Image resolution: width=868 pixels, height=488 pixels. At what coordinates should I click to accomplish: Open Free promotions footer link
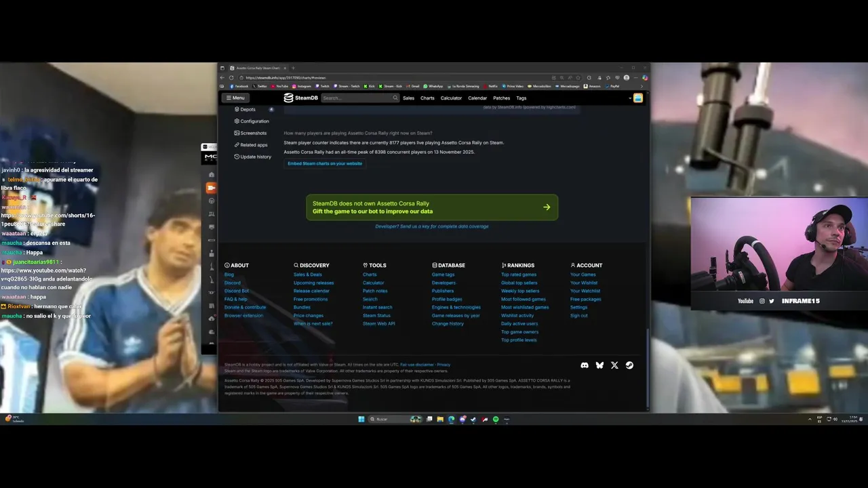pyautogui.click(x=311, y=299)
